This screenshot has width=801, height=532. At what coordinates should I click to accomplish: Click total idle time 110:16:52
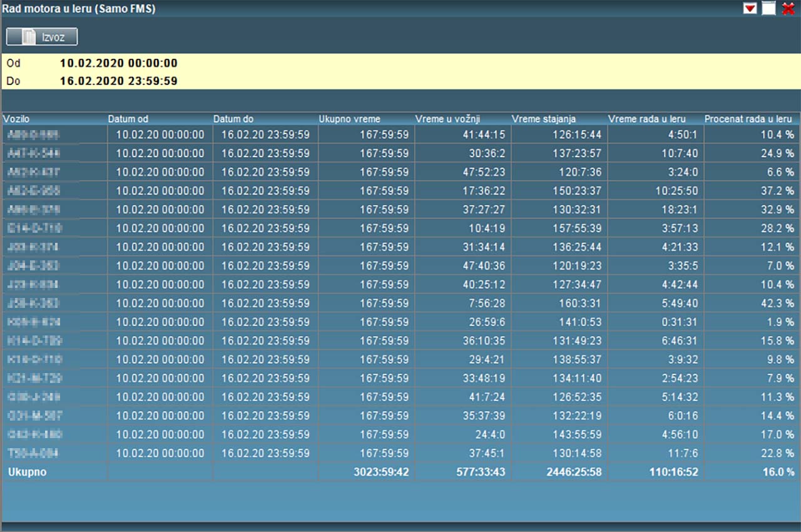pyautogui.click(x=673, y=472)
